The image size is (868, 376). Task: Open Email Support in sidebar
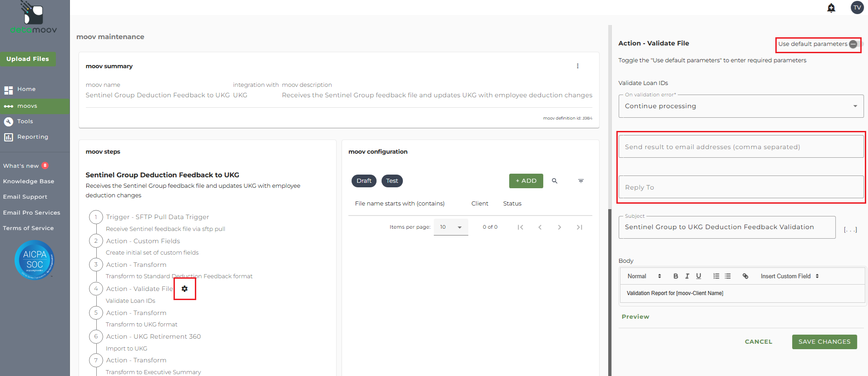pyautogui.click(x=25, y=197)
